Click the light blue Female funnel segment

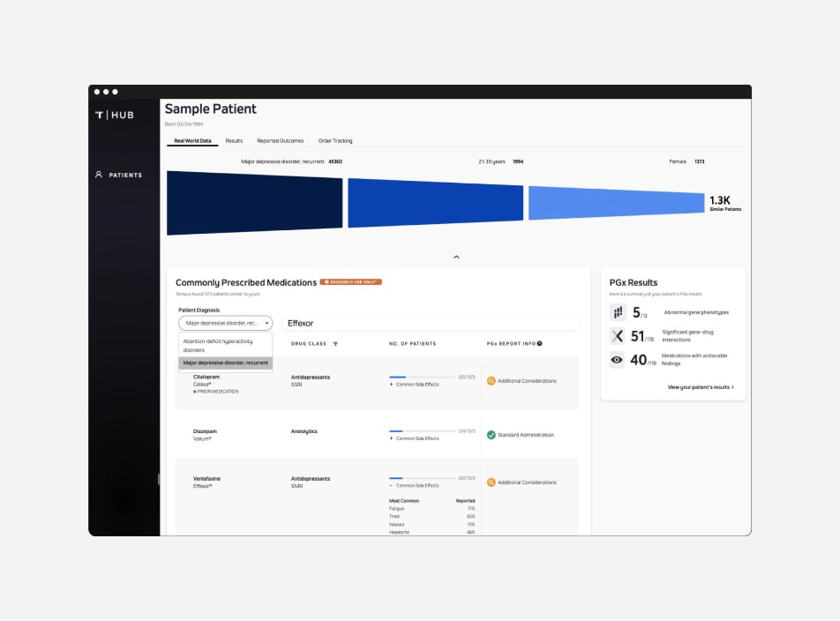[617, 203]
